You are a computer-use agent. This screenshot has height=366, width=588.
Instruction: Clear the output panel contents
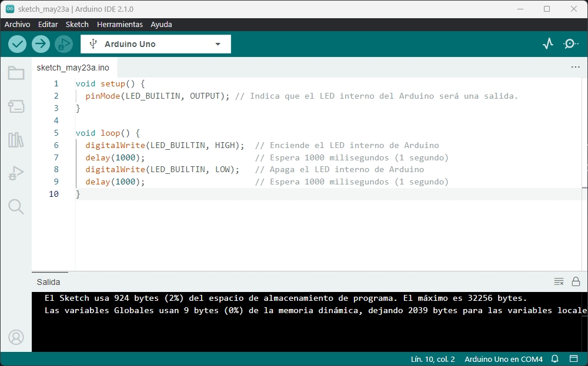(559, 282)
